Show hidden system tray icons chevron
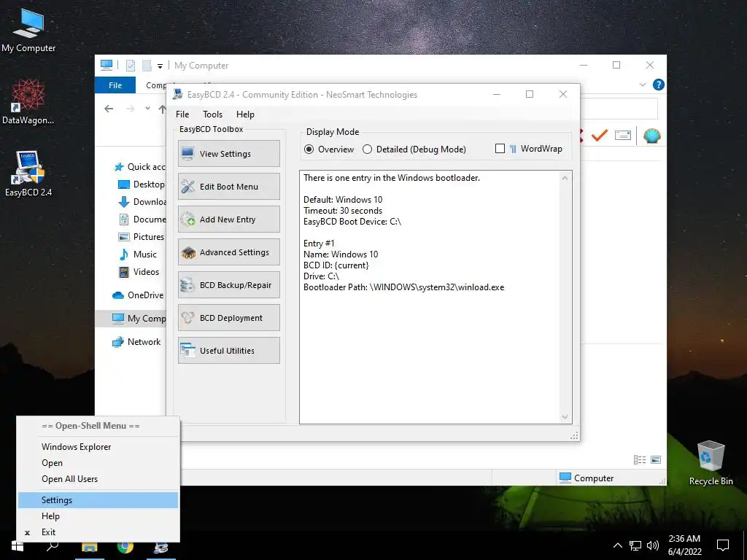The image size is (747, 560). point(617,545)
